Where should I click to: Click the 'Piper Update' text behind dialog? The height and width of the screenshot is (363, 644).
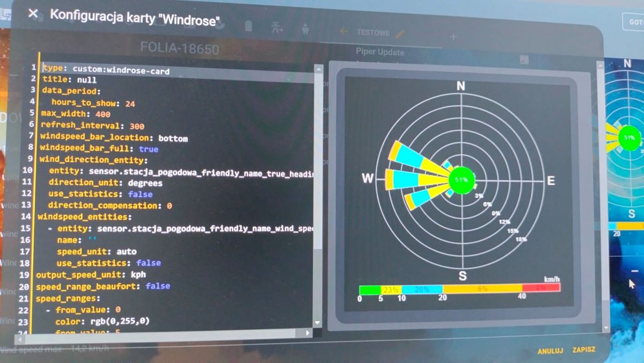point(380,52)
